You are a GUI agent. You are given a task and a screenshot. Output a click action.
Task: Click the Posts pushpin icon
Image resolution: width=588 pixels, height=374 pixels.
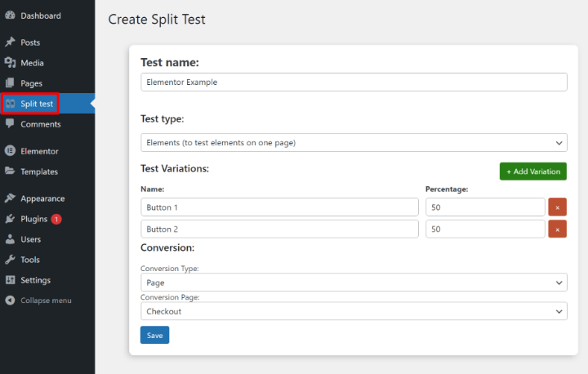coord(10,42)
